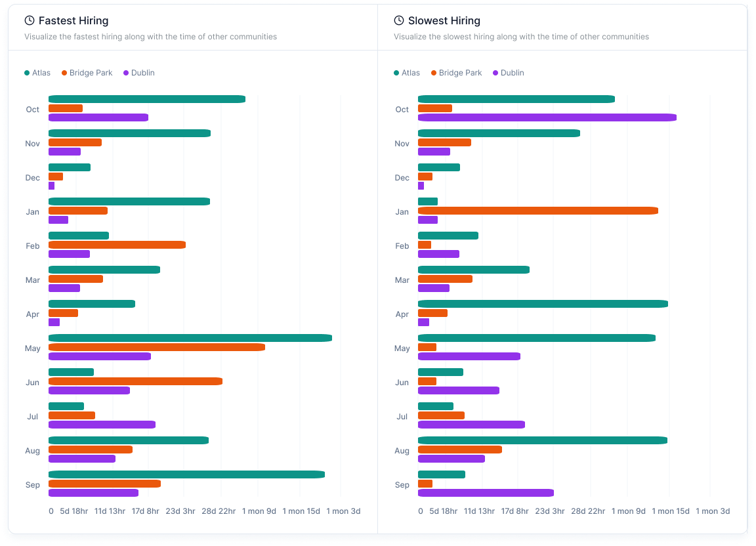756x546 pixels.
Task: Toggle Dublin legend in Slowest Hiring chart
Action: point(508,73)
